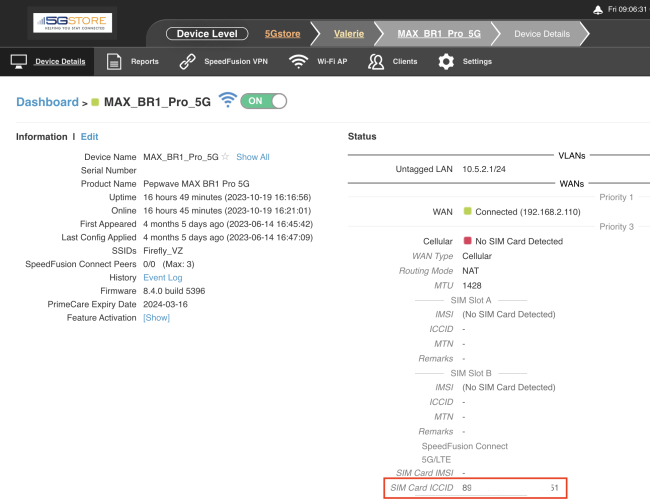
Task: Click SIM Slot A heading
Action: [x=471, y=300]
